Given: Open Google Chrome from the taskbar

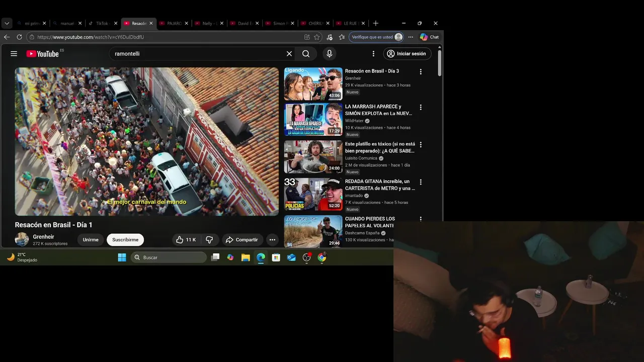Looking at the screenshot, I should [321, 257].
